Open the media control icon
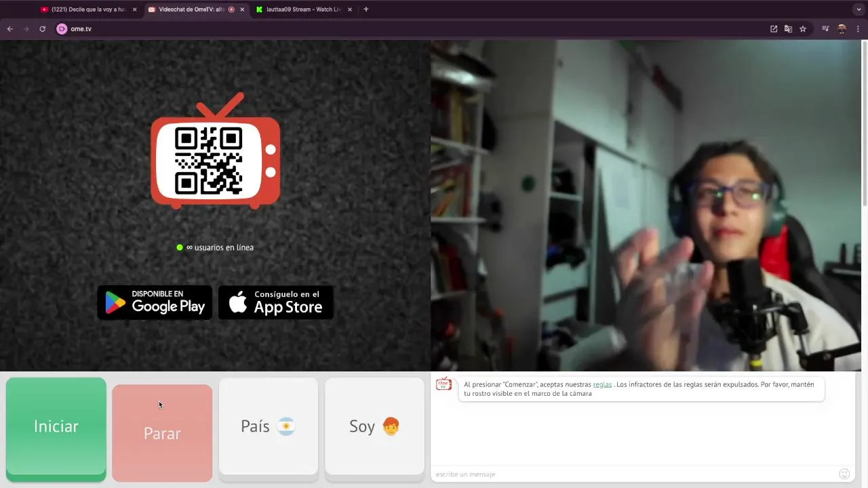 coord(825,29)
